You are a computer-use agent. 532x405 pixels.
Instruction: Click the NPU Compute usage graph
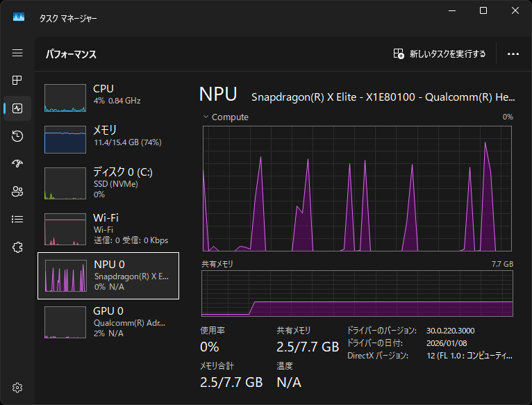click(x=357, y=188)
